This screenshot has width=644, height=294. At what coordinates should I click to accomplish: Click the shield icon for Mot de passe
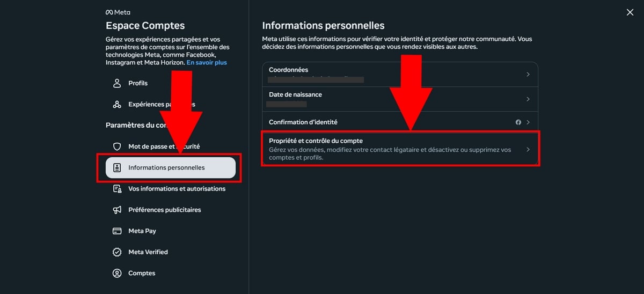(117, 146)
